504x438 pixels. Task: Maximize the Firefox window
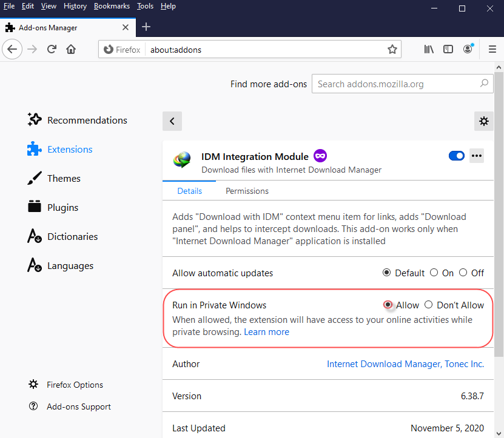[x=462, y=8]
